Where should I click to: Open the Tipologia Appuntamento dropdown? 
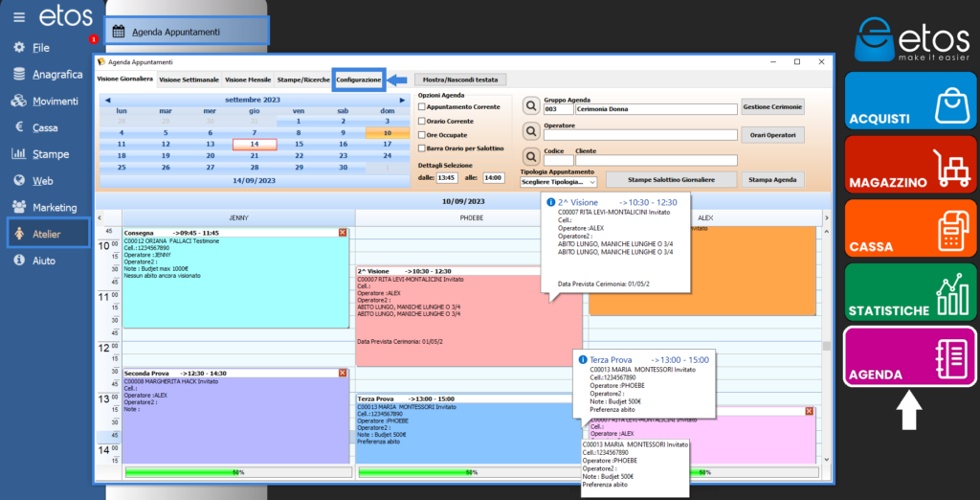(x=558, y=181)
